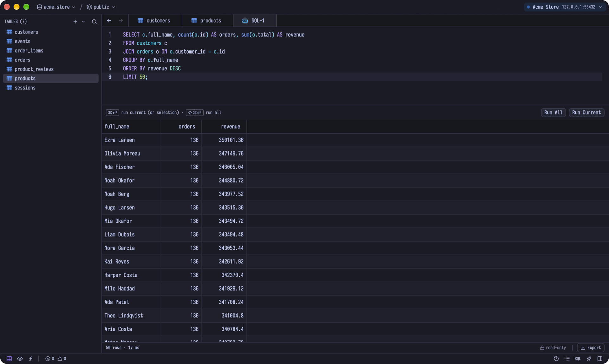Viewport: 609px width, 364px height.
Task: Click the list structure icon in bottom bar
Action: coord(567,359)
